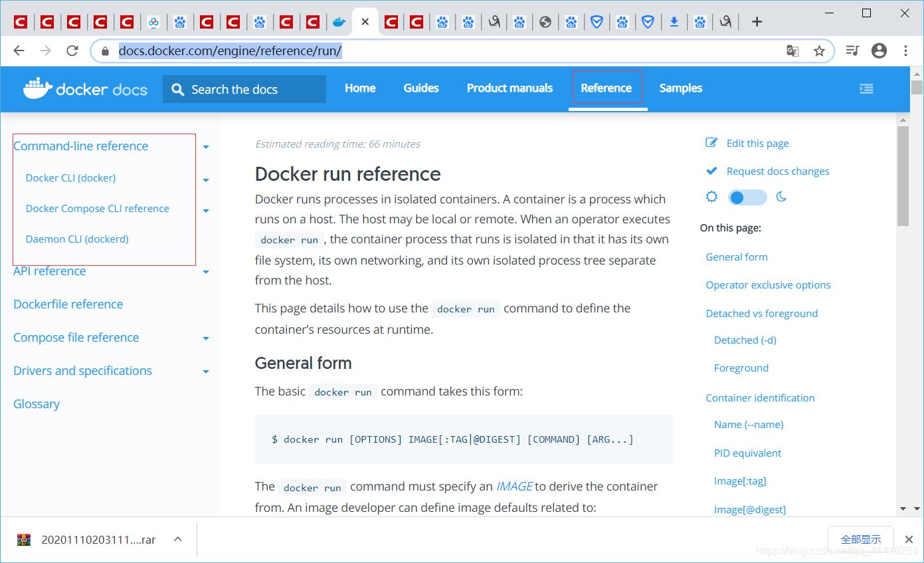Open Daemon CLI (dockerd) in sidebar

(77, 239)
